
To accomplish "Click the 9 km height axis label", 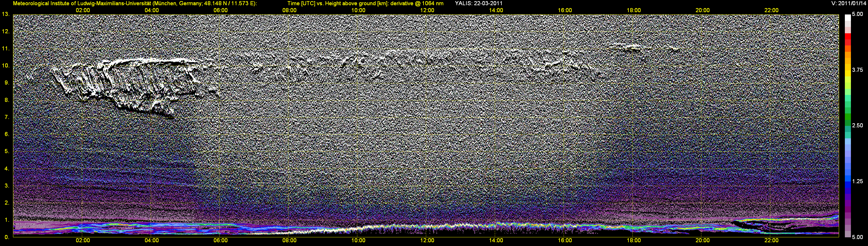I will 7,83.
